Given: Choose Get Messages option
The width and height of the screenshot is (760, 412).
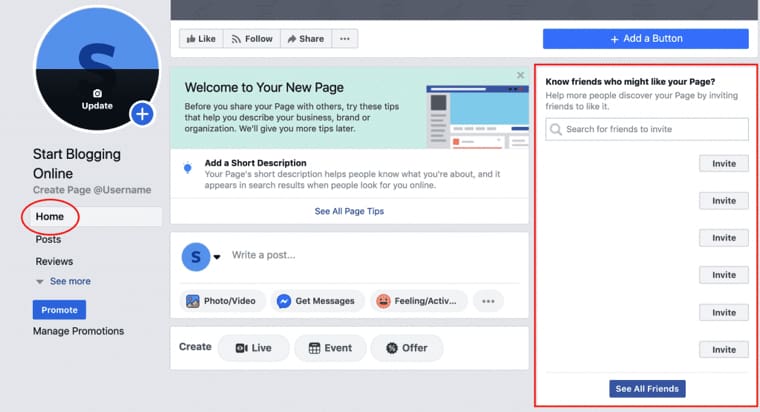Looking at the screenshot, I should coord(317,301).
